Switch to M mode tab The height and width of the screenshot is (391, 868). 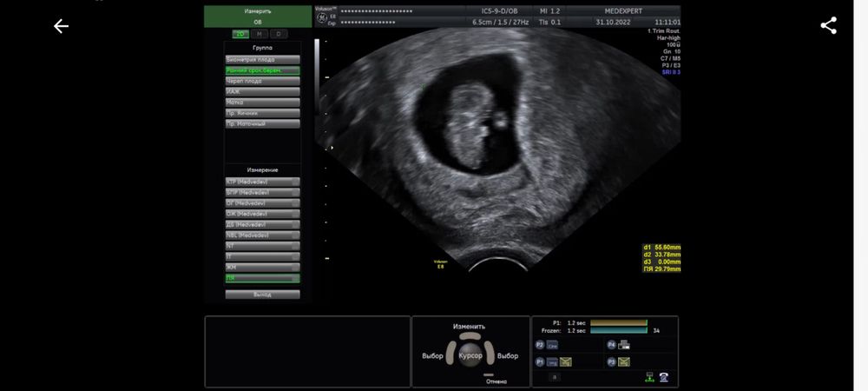tap(260, 34)
